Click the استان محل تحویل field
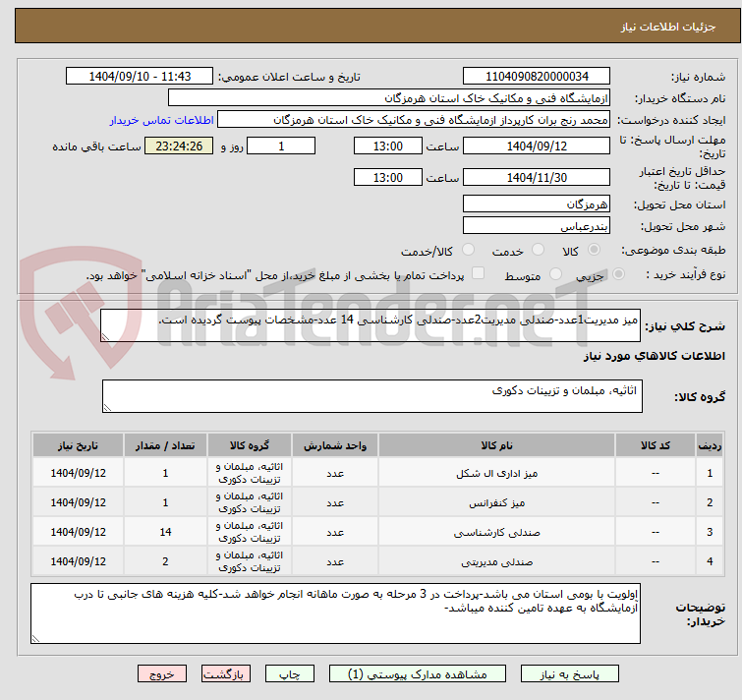This screenshot has height=700, width=742. (536, 204)
